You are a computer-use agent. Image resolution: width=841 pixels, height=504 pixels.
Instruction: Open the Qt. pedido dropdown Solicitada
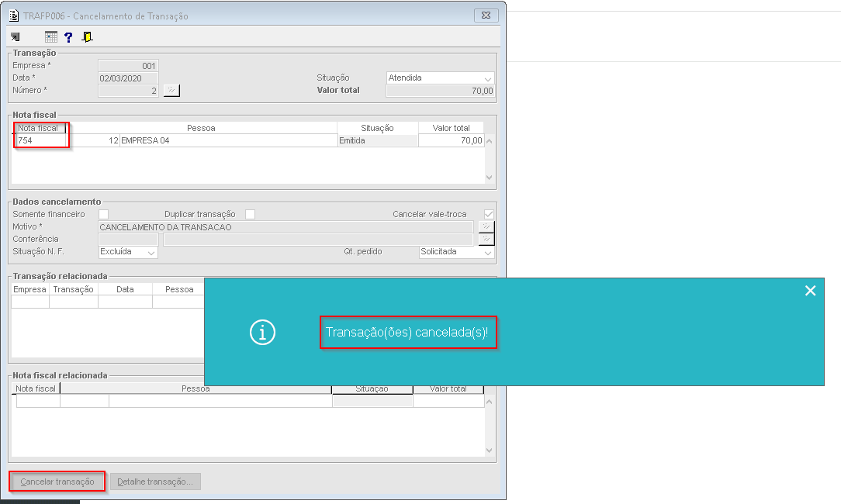point(456,251)
